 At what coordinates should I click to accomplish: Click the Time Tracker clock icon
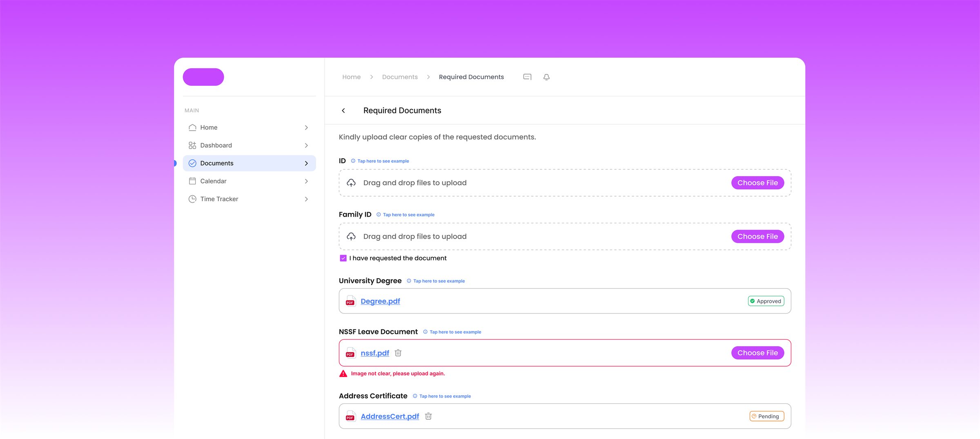click(x=192, y=199)
